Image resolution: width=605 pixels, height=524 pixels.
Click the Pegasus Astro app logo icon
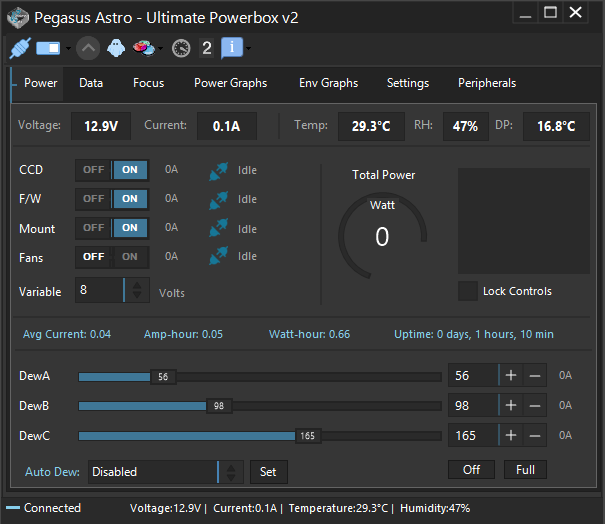coord(18,18)
